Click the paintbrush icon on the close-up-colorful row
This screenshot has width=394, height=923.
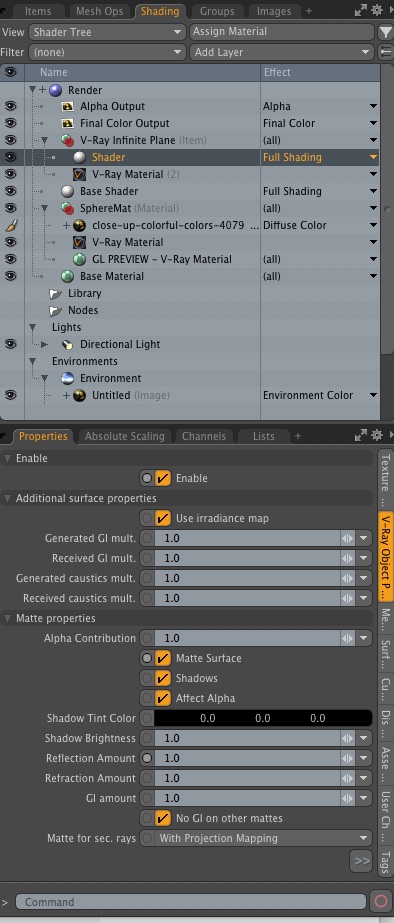coord(11,225)
